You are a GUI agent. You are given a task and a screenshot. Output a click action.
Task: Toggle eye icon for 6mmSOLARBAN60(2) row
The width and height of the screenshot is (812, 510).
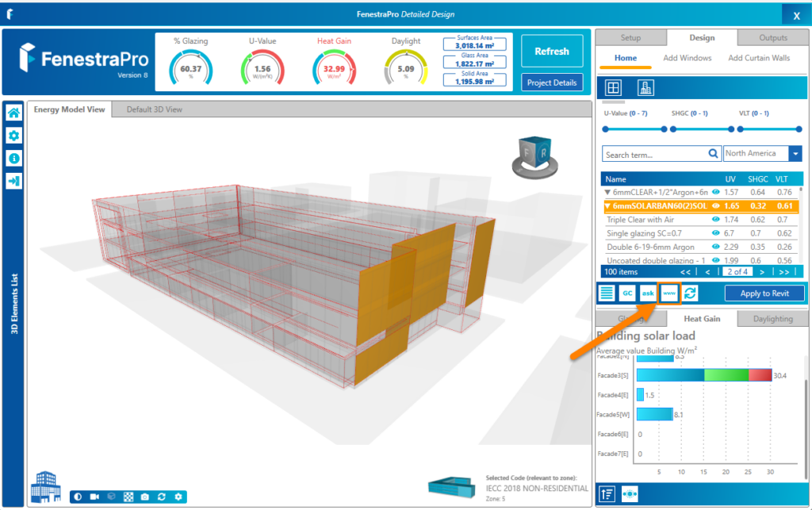coord(716,205)
